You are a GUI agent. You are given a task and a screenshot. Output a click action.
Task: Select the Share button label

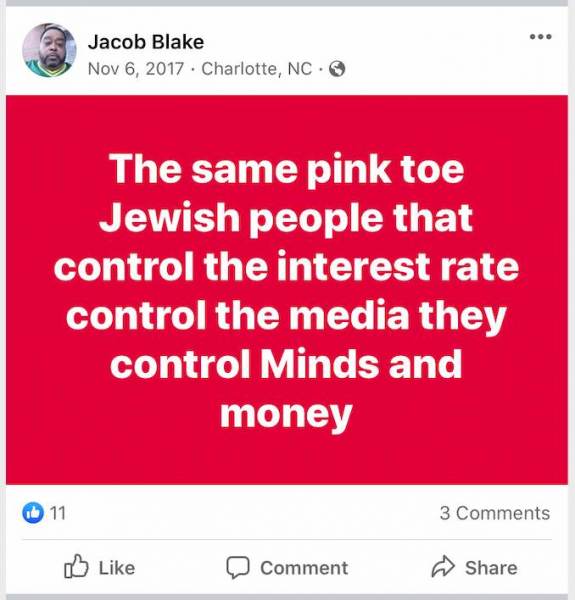point(491,567)
